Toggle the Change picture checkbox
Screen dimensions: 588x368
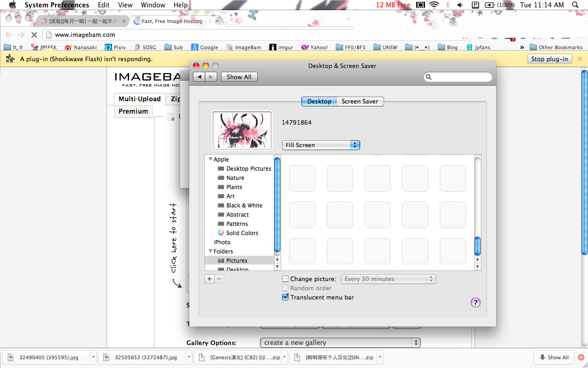285,279
